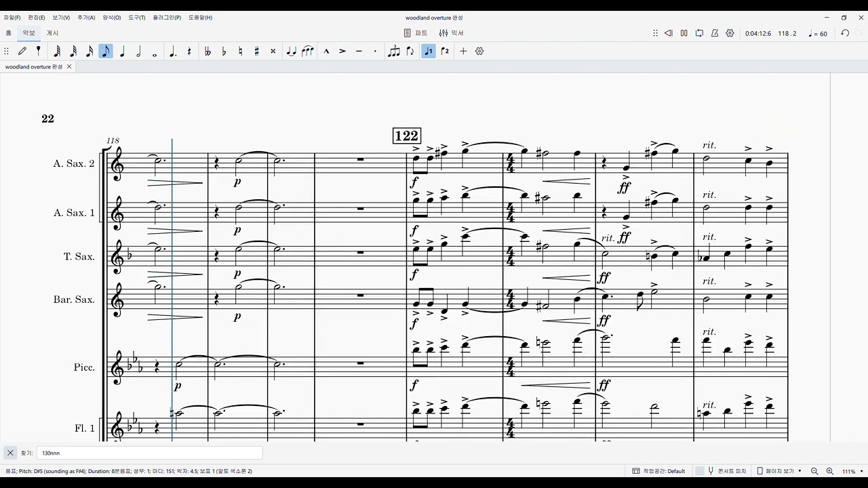The image size is (868, 488).
Task: Select the half note duration
Action: coord(138,51)
